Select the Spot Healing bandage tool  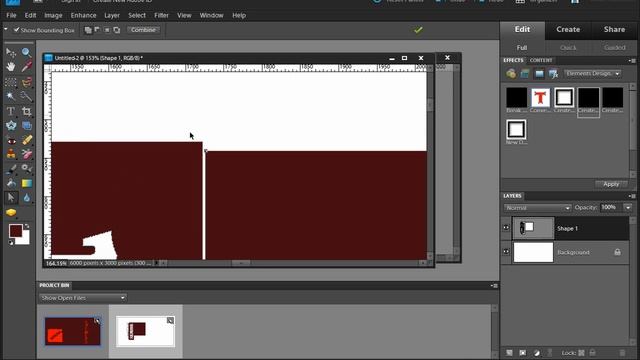coord(27,140)
